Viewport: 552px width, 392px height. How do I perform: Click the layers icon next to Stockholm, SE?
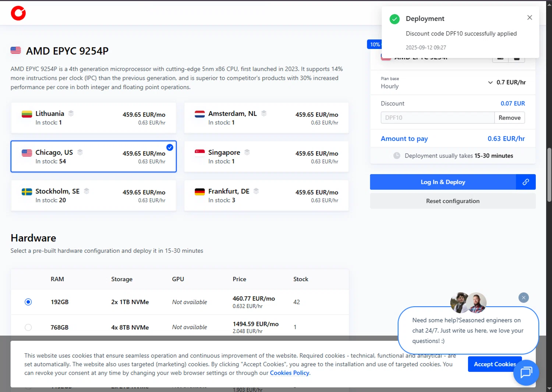[x=86, y=191]
